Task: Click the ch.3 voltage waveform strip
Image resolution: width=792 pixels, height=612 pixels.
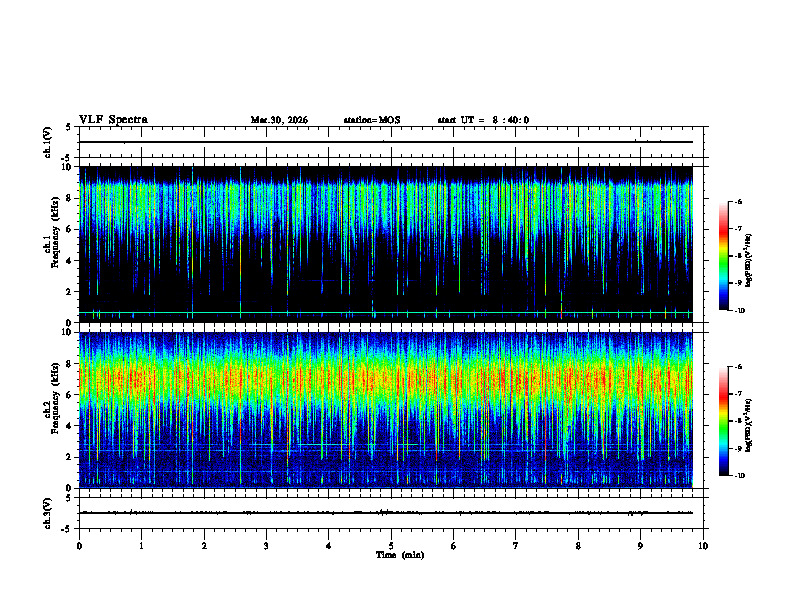Action: (x=386, y=513)
